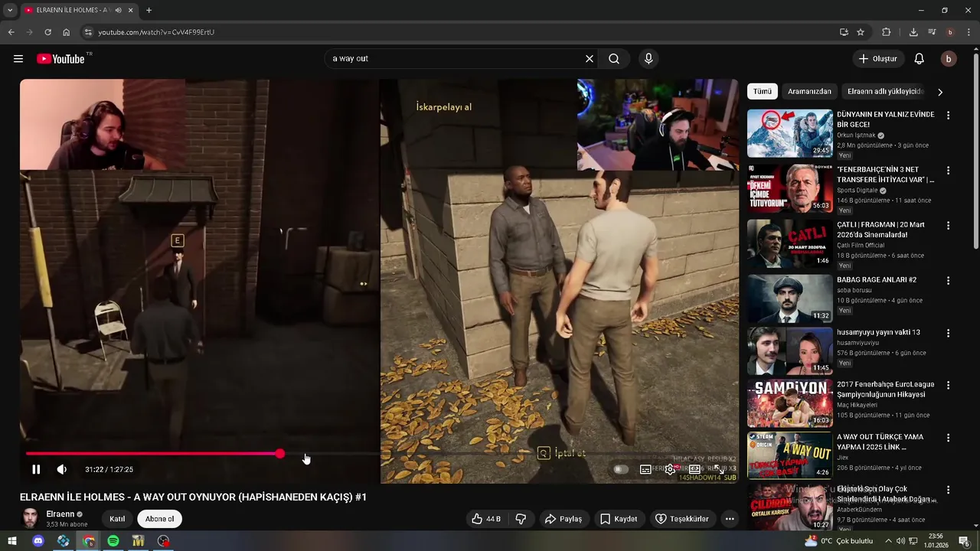Open Elraenn channel avatar
Screen dimensions: 980x551
tap(31, 518)
